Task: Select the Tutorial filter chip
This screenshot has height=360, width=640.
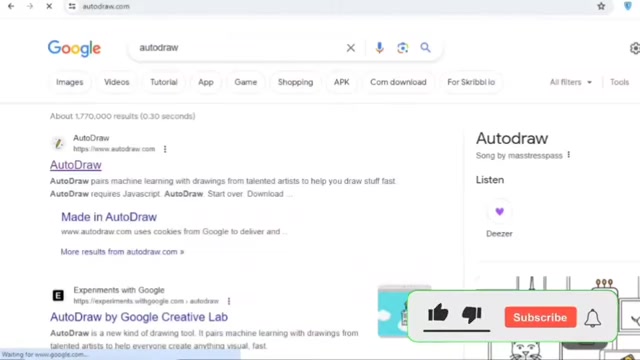Action: [x=164, y=82]
